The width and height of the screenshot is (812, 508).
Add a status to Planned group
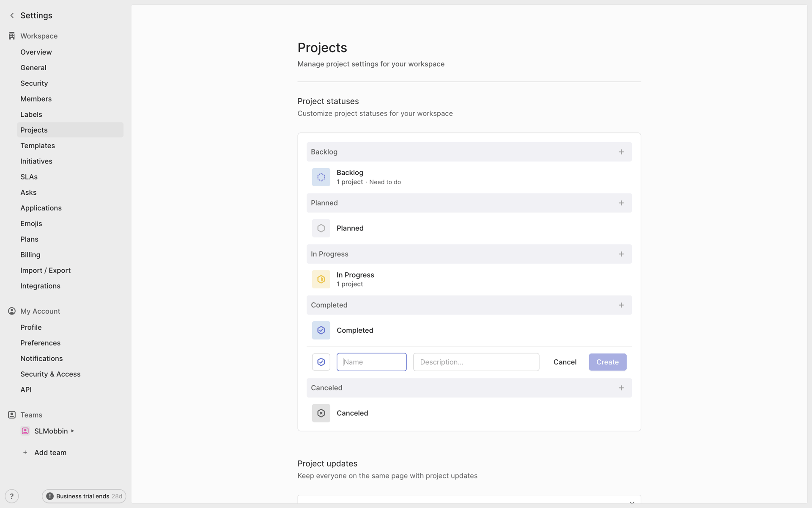click(x=621, y=203)
